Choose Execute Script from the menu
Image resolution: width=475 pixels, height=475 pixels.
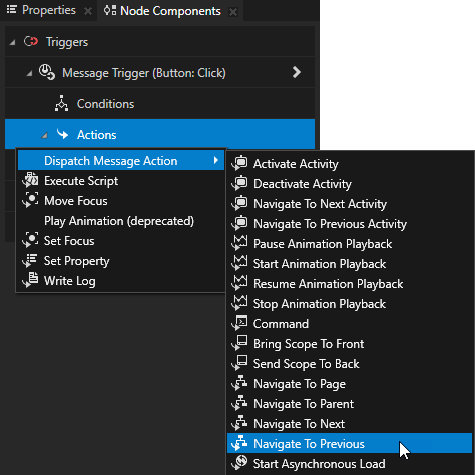(121, 181)
